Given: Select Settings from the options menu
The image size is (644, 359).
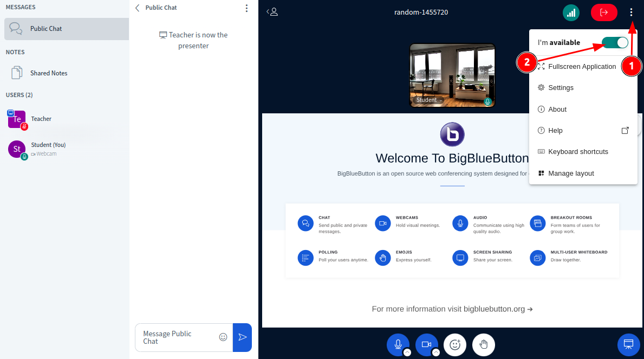Looking at the screenshot, I should tap(561, 88).
